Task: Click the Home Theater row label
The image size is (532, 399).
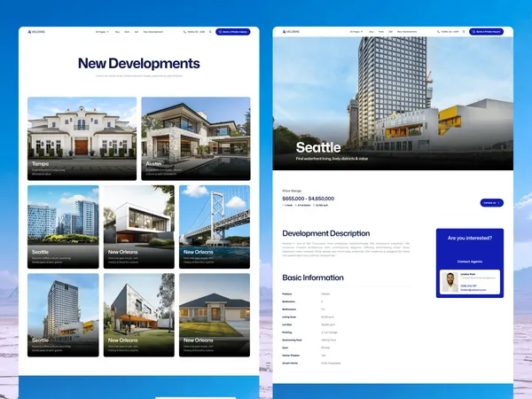Action: 291,356
